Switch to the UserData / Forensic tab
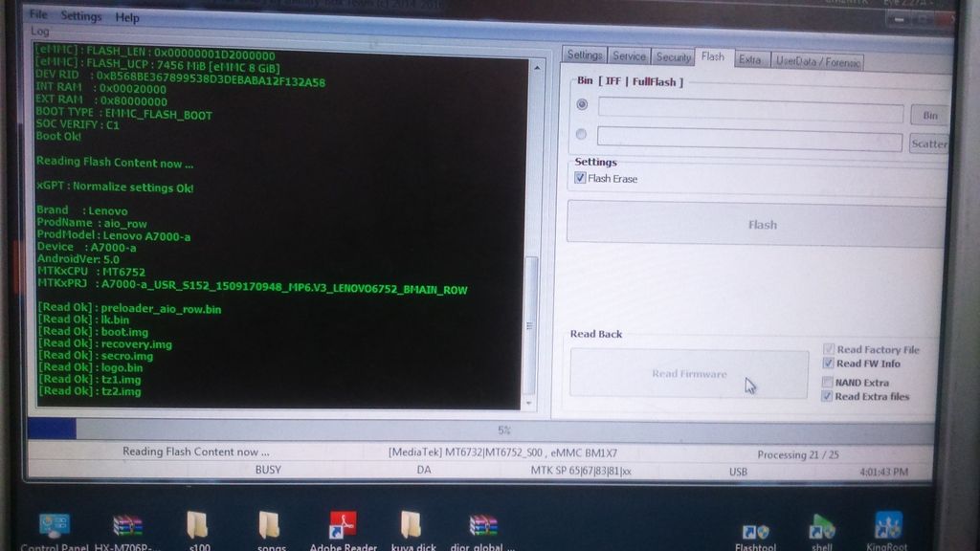Image resolution: width=980 pixels, height=551 pixels. tap(817, 61)
